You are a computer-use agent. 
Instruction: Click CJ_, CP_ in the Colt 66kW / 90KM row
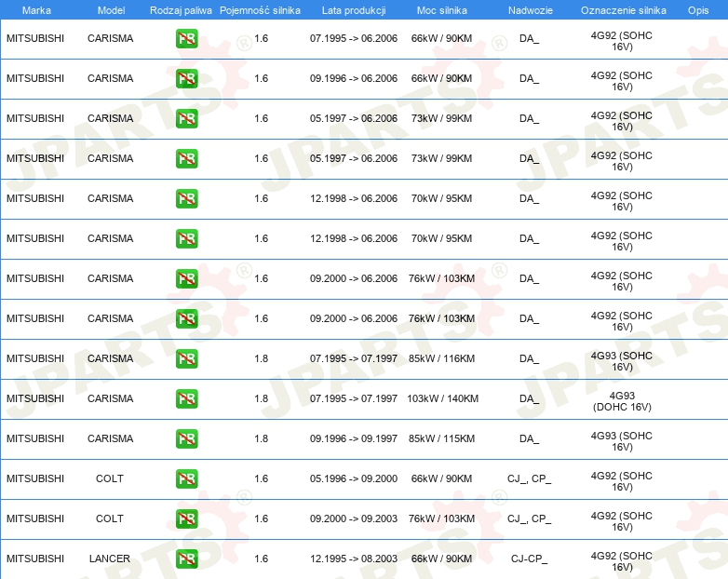coord(530,478)
